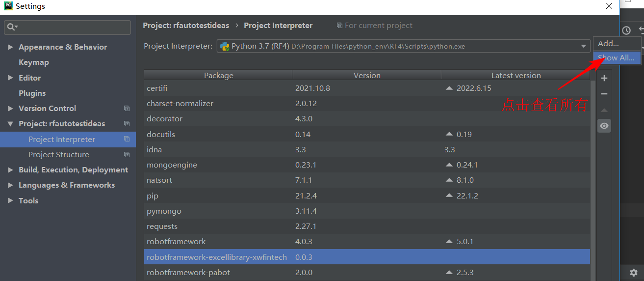Click upgrade arrow next to natsort 8.1.0

click(x=449, y=180)
